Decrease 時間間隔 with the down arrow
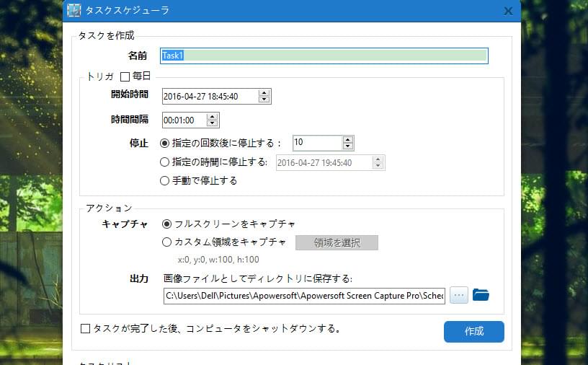588x365 pixels. [x=213, y=123]
